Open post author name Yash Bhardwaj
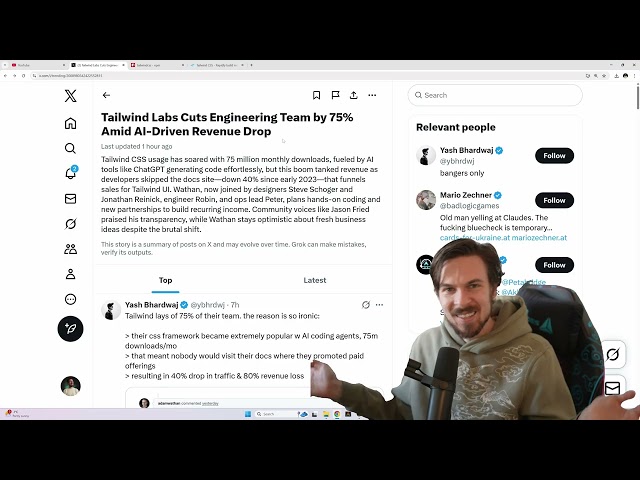Image resolution: width=640 pixels, height=480 pixels. point(151,305)
